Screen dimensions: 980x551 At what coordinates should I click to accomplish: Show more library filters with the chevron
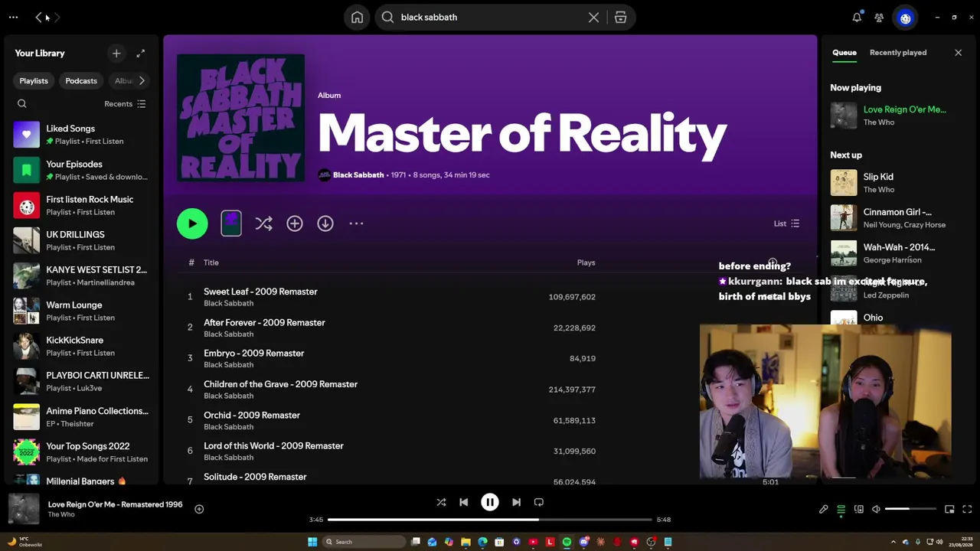(x=142, y=80)
